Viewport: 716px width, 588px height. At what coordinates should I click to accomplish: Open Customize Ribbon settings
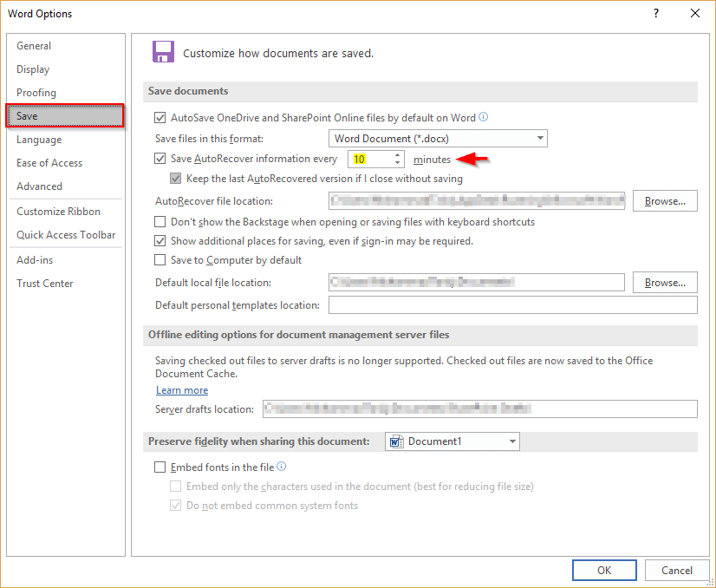(x=66, y=212)
